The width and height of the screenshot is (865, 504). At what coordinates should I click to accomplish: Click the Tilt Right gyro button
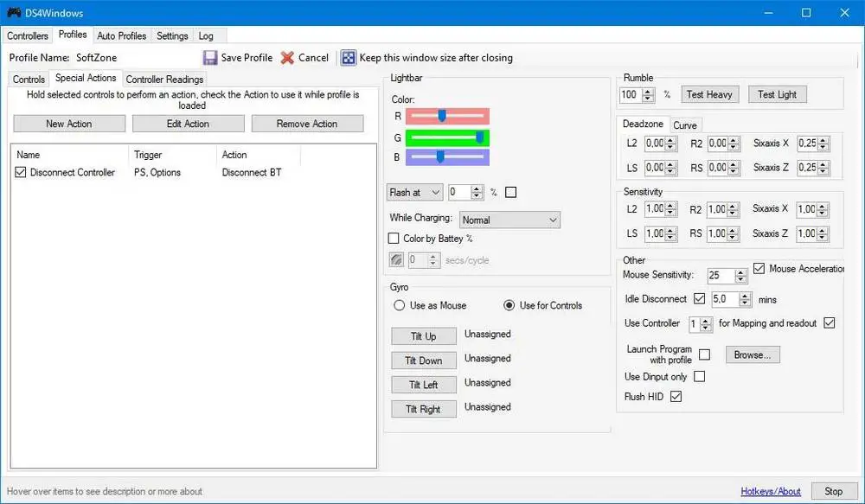(x=424, y=409)
